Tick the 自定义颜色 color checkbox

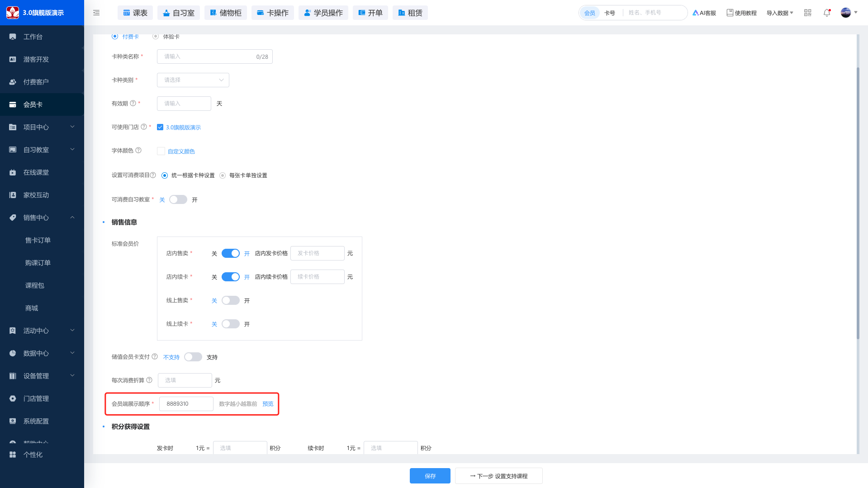click(x=161, y=151)
